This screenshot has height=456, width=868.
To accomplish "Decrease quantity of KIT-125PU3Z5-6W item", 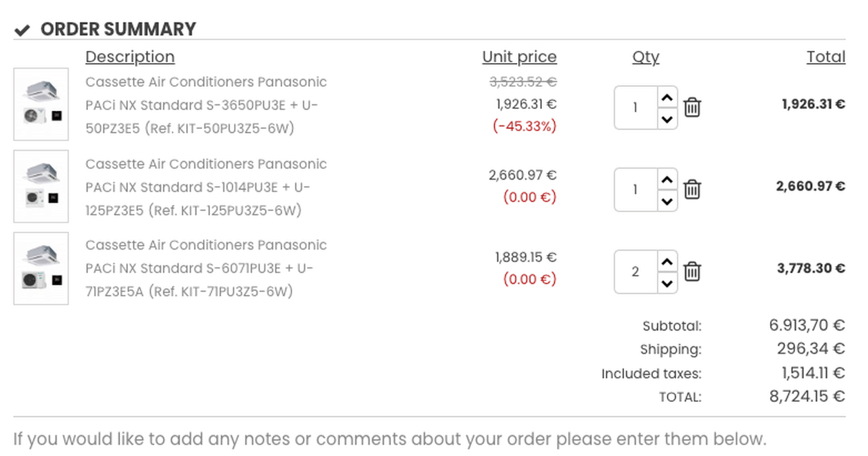I will point(667,201).
